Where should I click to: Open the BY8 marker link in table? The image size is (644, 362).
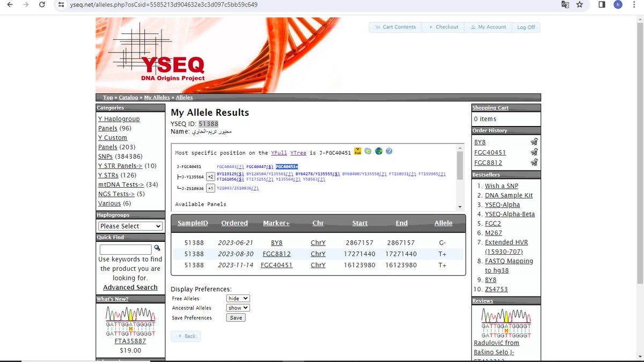click(276, 243)
